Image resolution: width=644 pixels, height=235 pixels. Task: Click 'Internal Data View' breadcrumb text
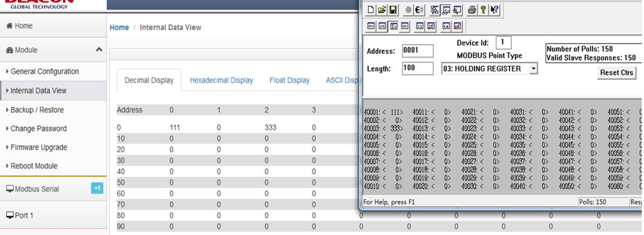pos(170,27)
